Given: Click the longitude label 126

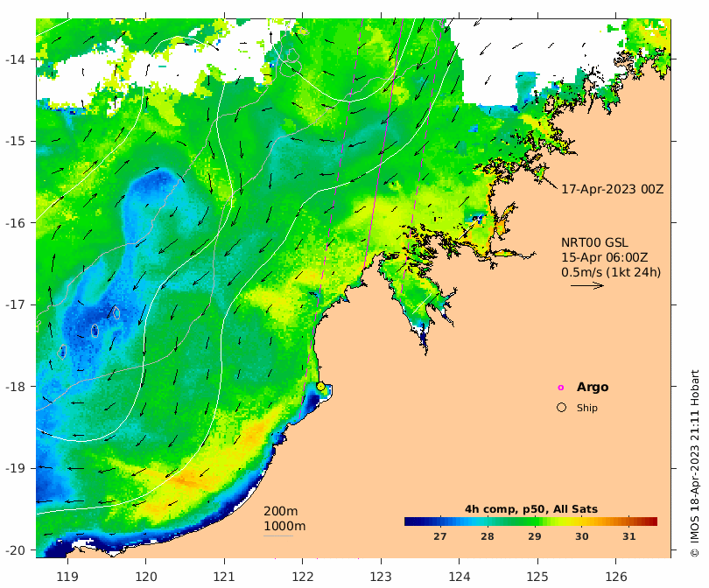Looking at the screenshot, I should pyautogui.click(x=616, y=577).
